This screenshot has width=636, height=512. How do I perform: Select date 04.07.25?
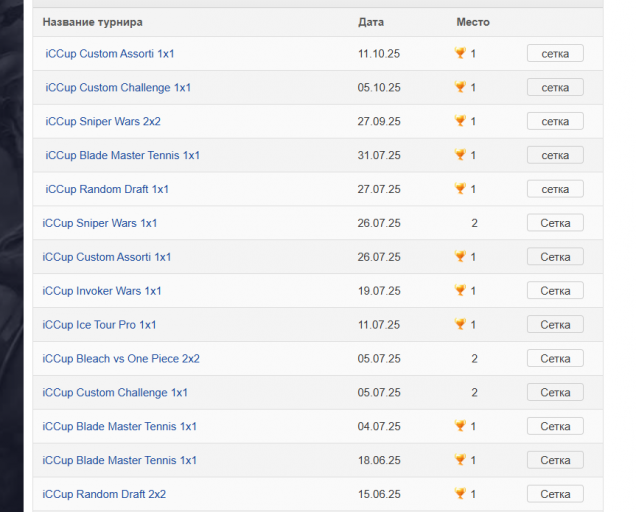379,426
